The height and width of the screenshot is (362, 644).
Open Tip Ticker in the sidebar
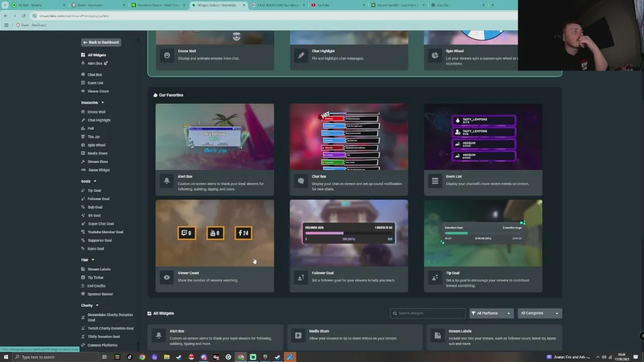92,278
